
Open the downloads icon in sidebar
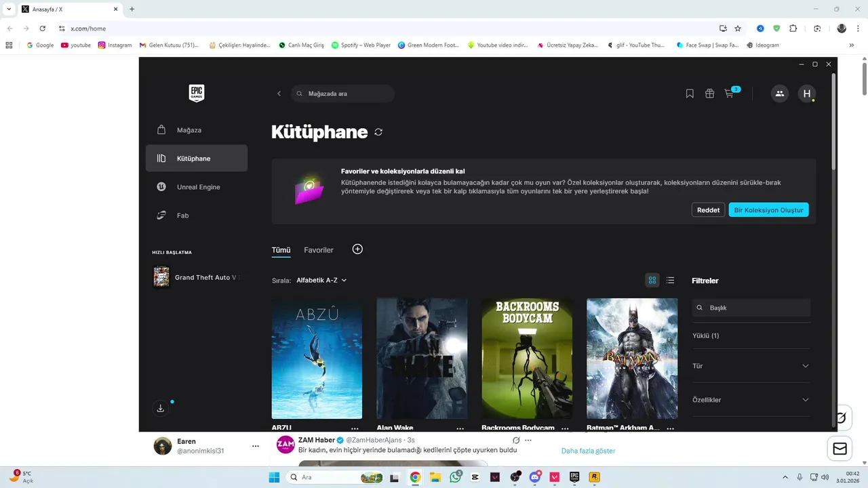161,408
